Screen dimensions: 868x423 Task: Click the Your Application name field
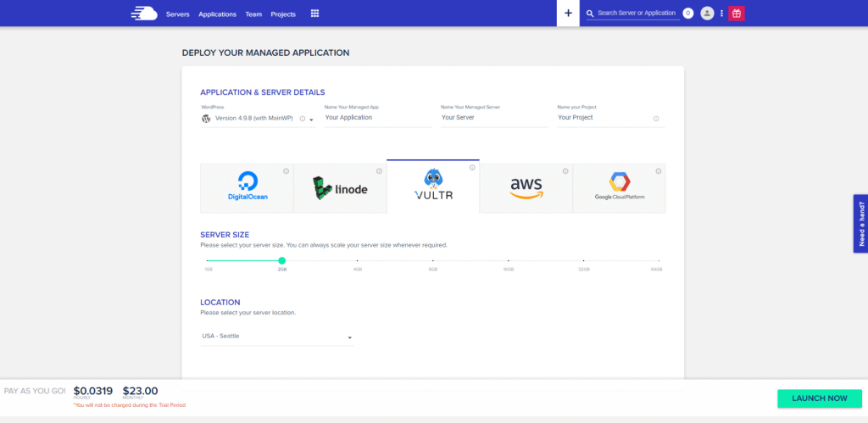click(377, 118)
